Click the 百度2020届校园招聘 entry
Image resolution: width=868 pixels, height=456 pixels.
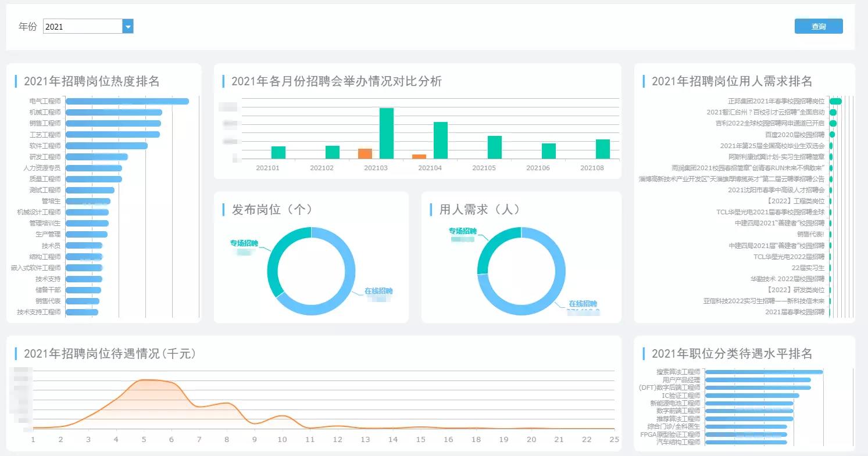tap(795, 134)
